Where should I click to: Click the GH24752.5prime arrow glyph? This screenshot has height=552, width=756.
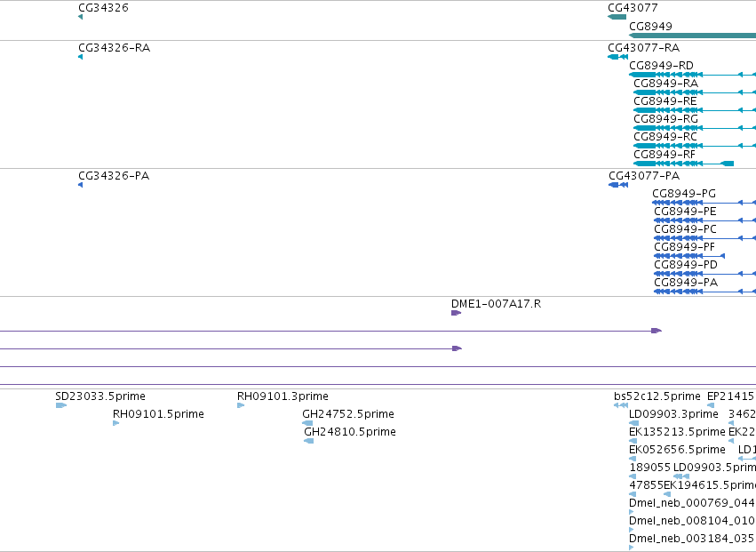(x=307, y=423)
